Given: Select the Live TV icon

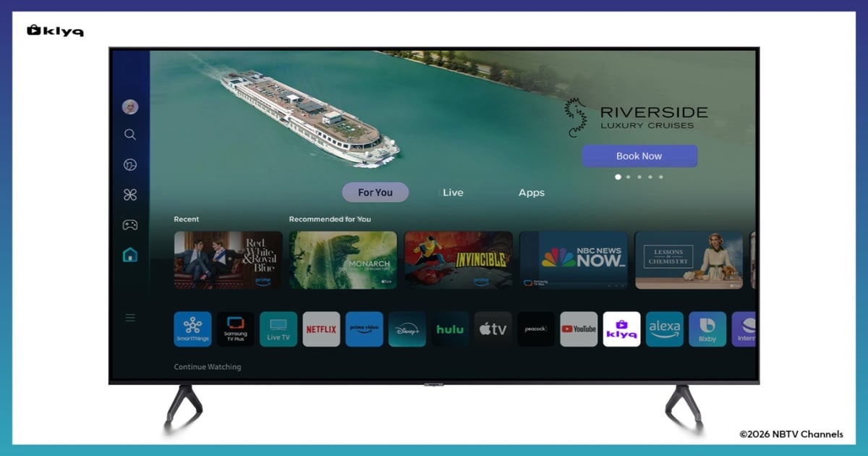Looking at the screenshot, I should (x=278, y=329).
